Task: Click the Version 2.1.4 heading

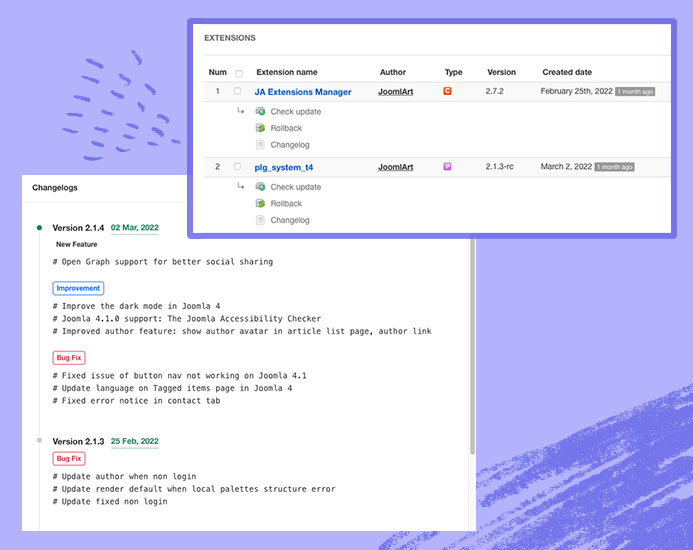Action: [x=78, y=228]
